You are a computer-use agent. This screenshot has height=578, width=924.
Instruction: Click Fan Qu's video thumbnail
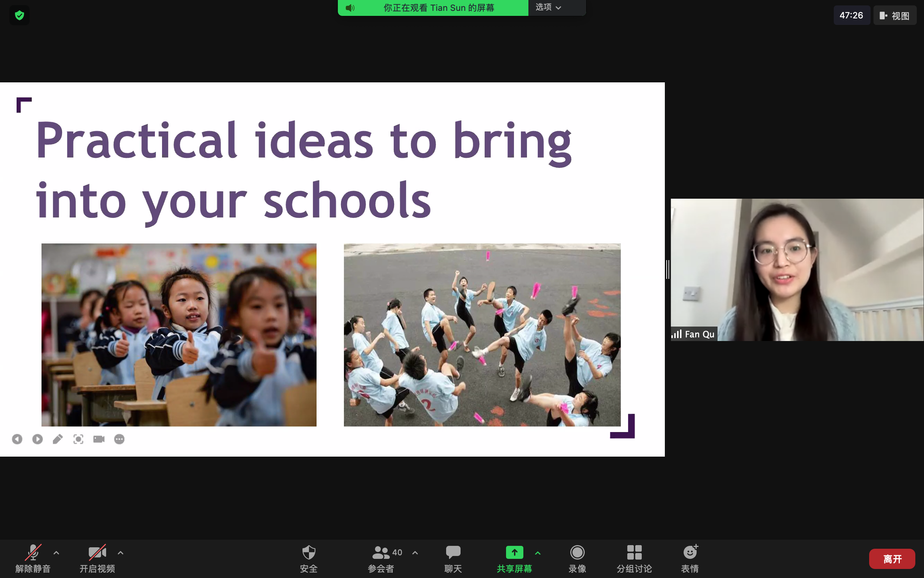797,269
